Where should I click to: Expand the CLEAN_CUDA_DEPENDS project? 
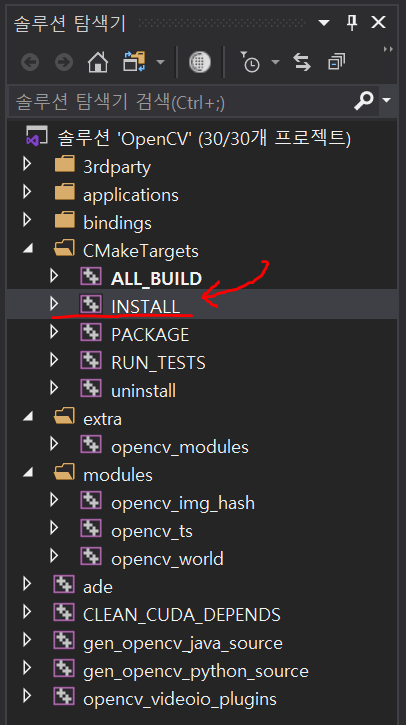(27, 613)
